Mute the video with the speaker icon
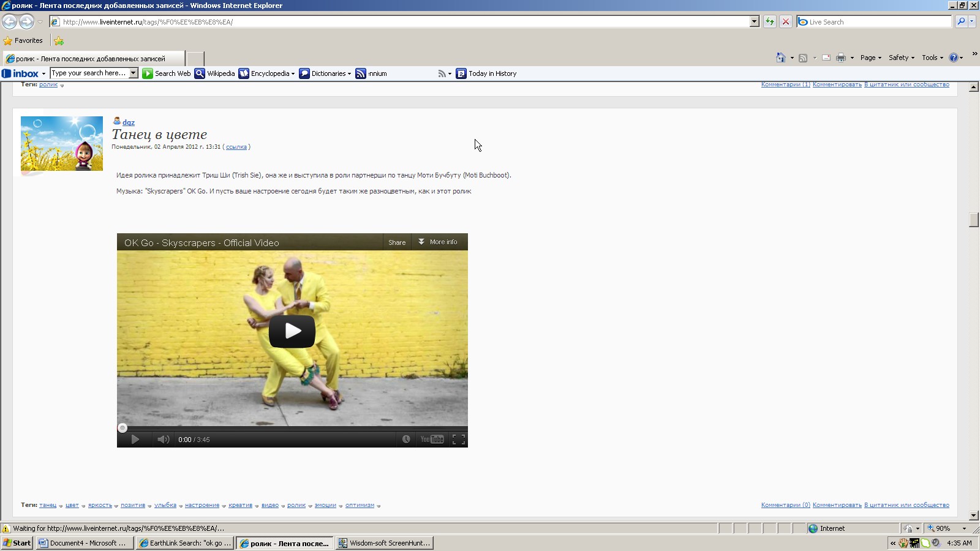 click(163, 440)
